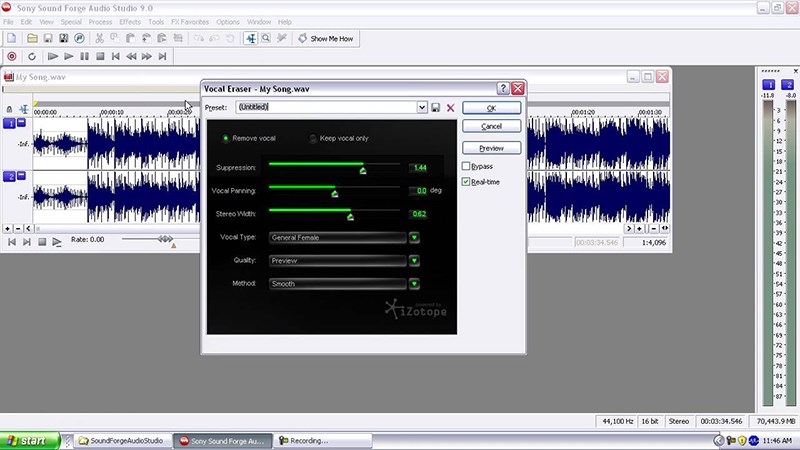Click the edit tool selector in data window corner

click(24, 109)
